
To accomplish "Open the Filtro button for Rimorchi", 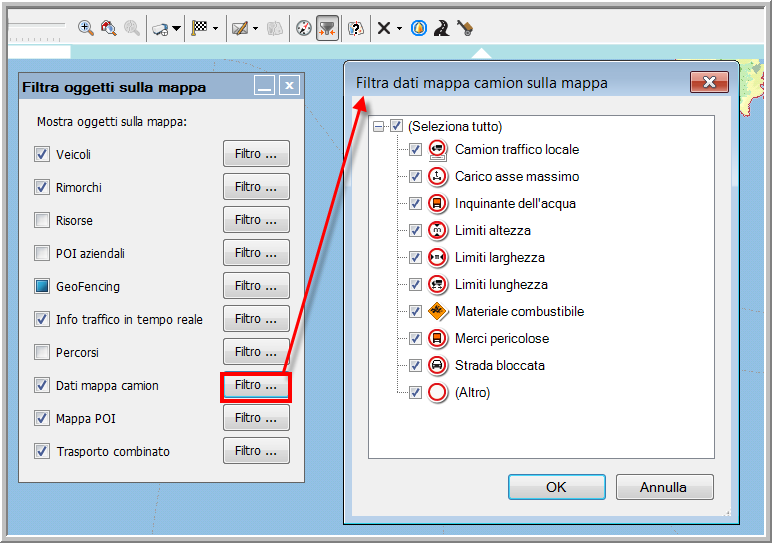I will click(256, 187).
